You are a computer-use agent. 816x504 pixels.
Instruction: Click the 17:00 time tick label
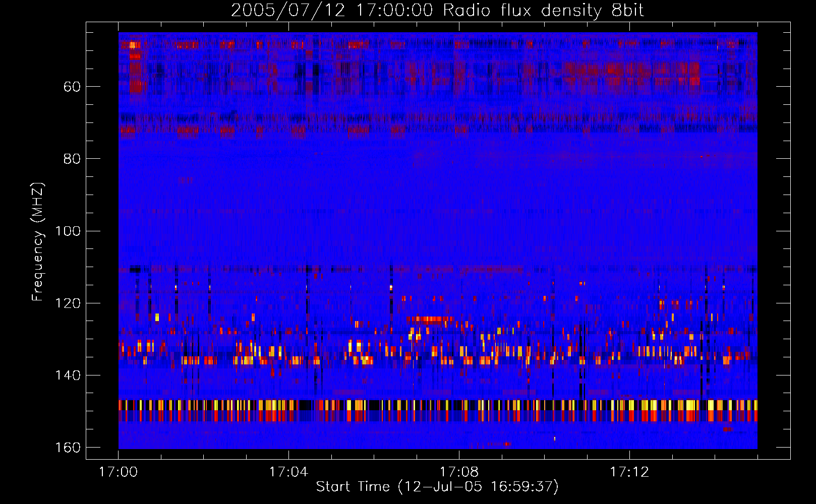click(118, 472)
